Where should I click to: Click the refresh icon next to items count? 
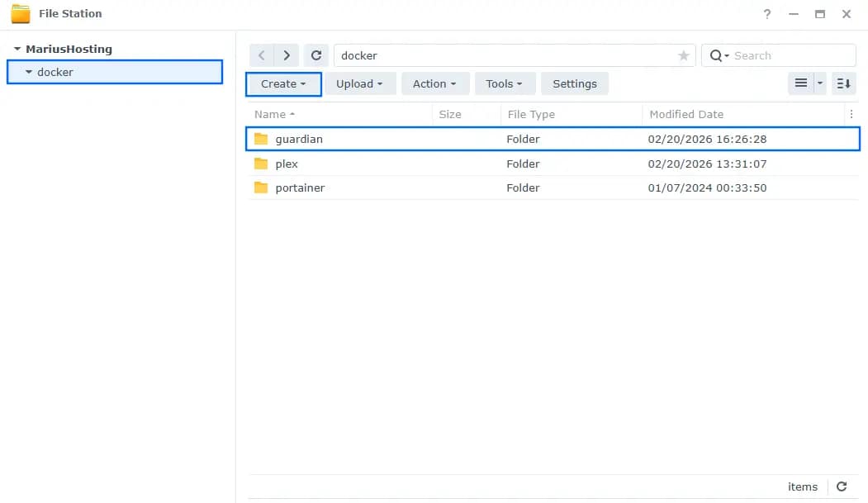coord(842,486)
